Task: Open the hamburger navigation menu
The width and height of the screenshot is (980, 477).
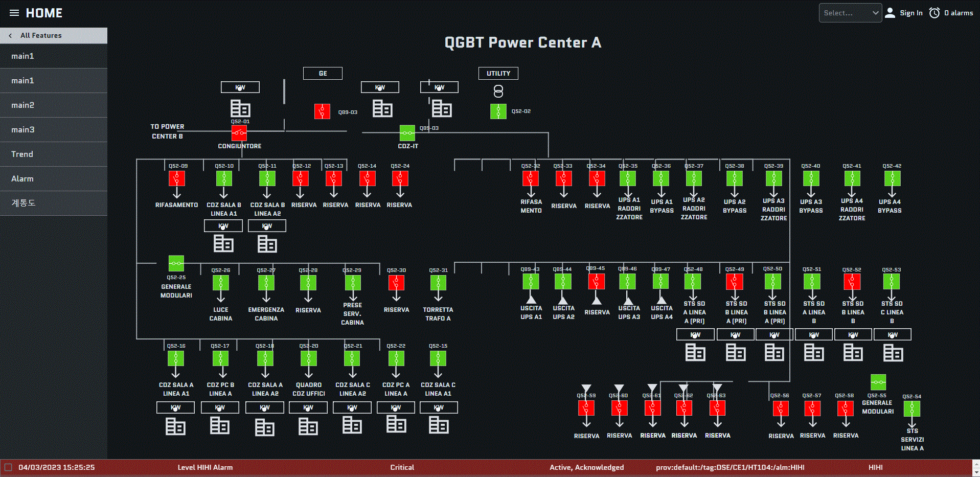Action: coord(14,13)
